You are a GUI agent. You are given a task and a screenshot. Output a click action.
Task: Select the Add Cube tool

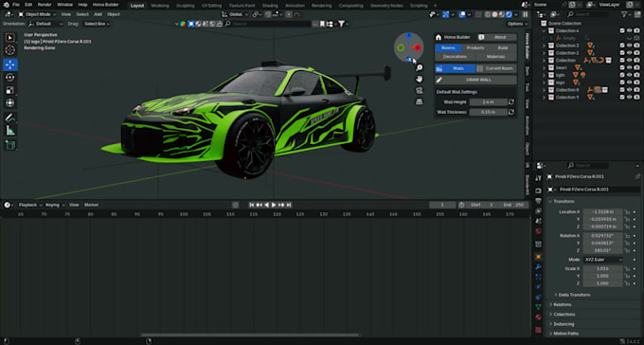9,145
